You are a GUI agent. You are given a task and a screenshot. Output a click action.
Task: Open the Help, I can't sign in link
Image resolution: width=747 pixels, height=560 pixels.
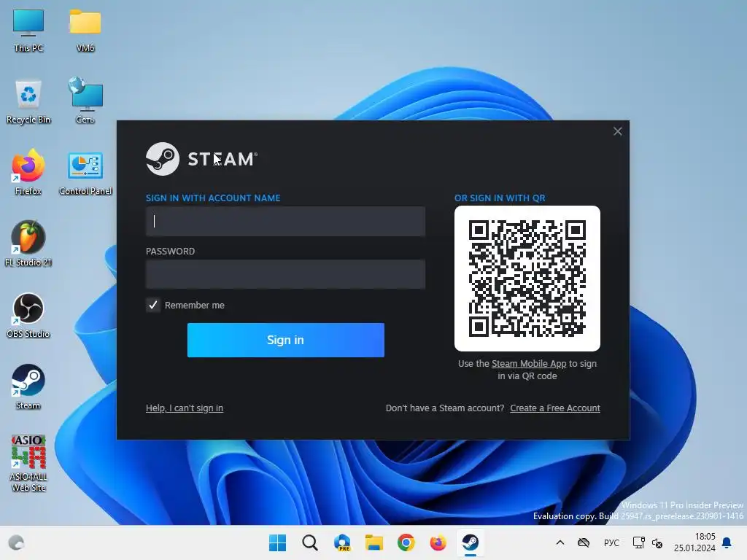pos(185,408)
